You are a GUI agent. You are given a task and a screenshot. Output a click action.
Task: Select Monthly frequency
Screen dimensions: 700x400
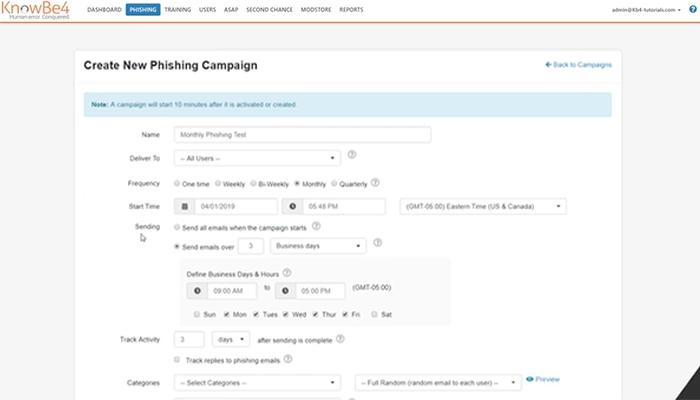297,183
